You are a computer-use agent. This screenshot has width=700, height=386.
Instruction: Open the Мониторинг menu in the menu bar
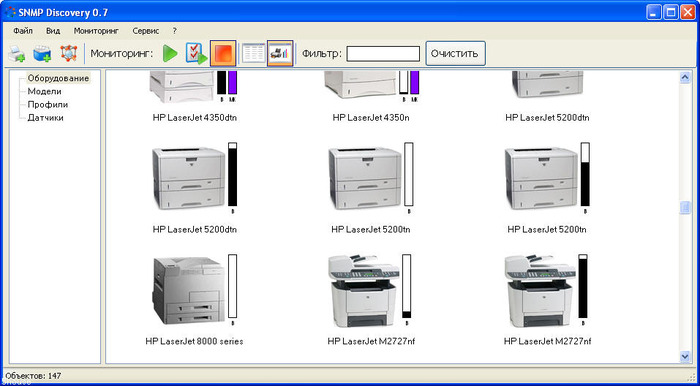coord(96,31)
